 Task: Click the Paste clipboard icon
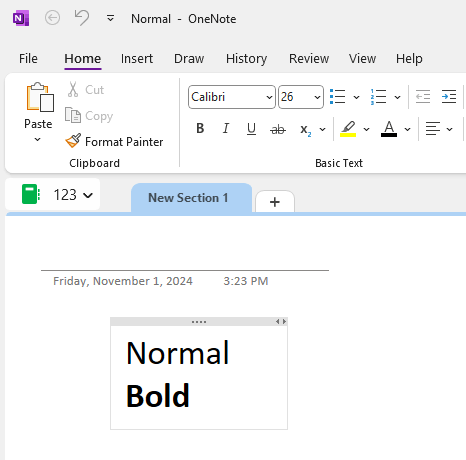(x=40, y=97)
